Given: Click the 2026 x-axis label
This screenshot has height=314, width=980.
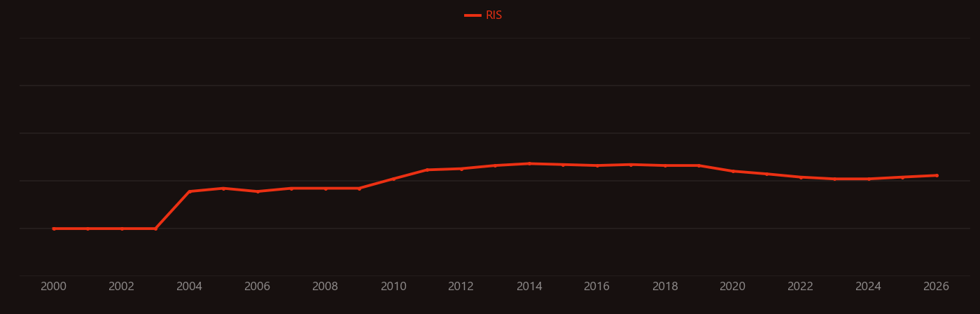Looking at the screenshot, I should click(x=937, y=287).
